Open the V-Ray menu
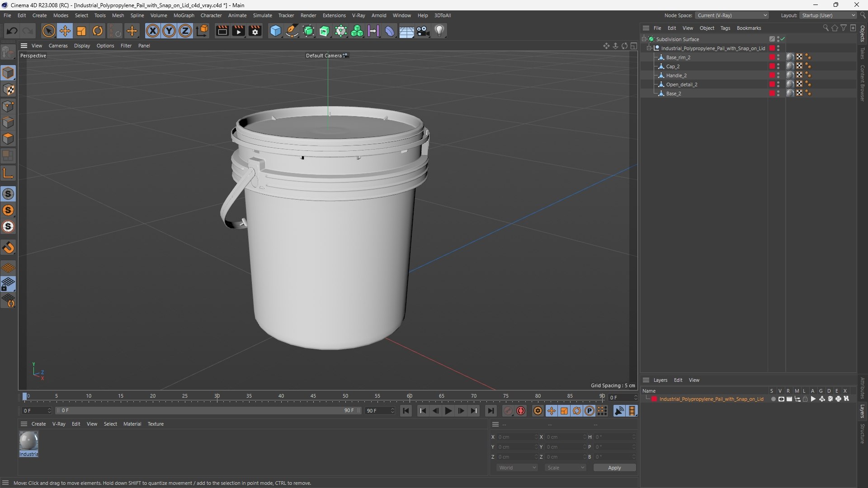Screen dimensions: 868x488 (x=359, y=15)
